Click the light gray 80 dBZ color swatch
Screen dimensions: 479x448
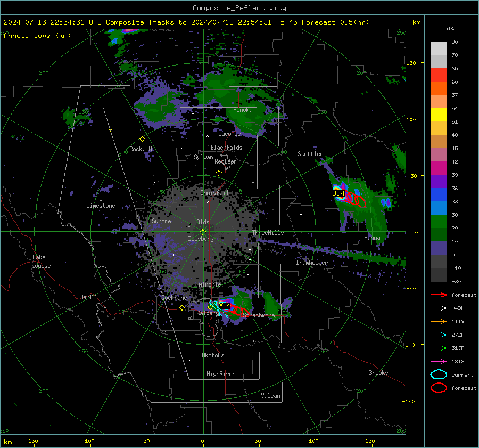pos(439,48)
